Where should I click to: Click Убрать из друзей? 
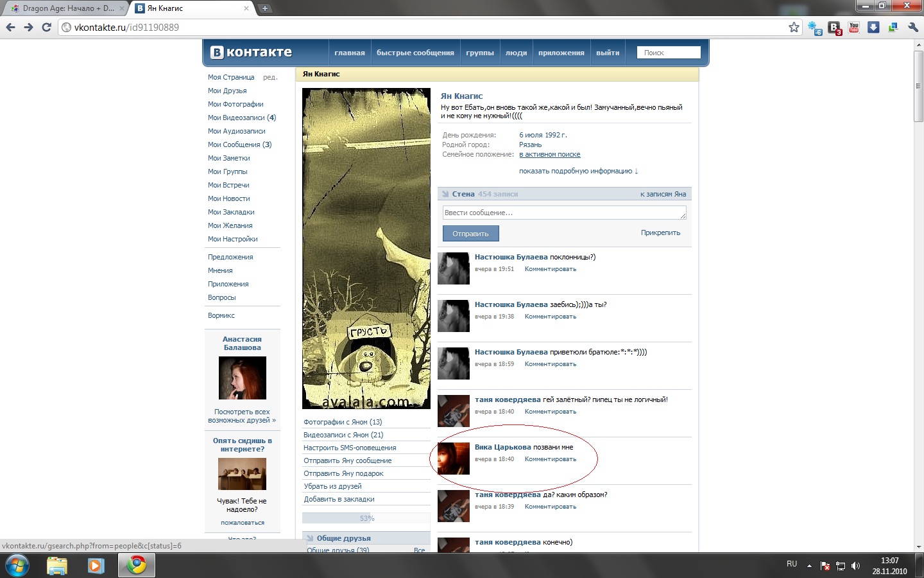(332, 486)
